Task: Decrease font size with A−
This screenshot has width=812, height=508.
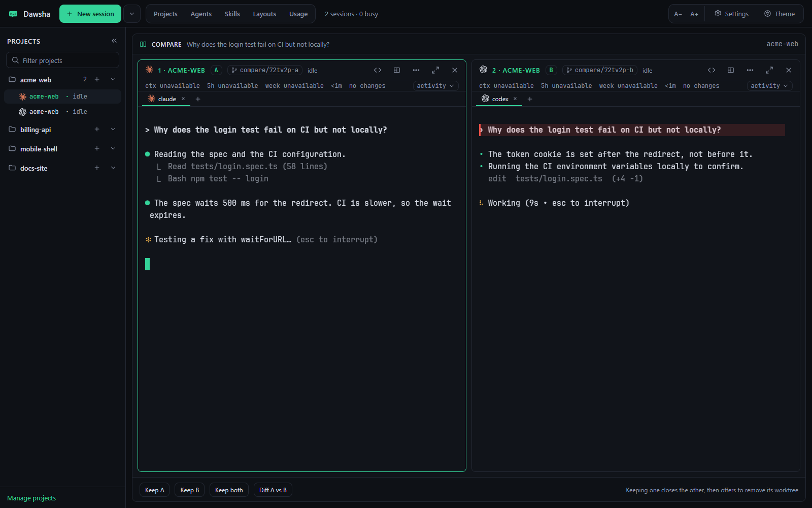Action: [678, 14]
